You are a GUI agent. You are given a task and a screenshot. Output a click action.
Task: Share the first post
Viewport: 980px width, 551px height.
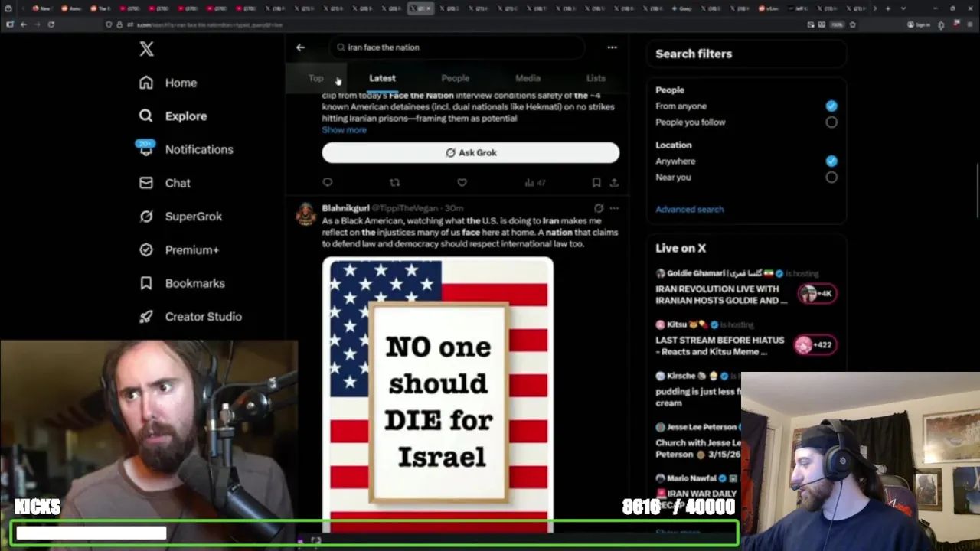point(614,182)
